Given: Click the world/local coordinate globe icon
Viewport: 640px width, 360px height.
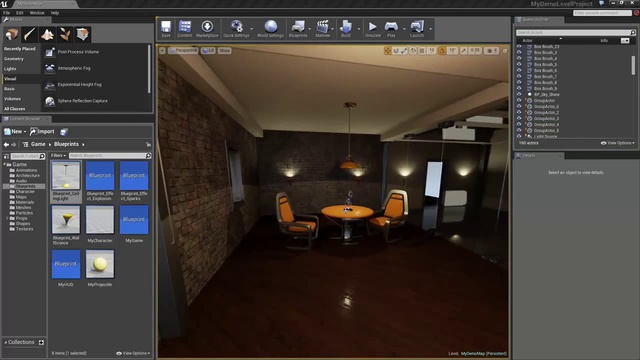Looking at the screenshot, I should tap(413, 51).
